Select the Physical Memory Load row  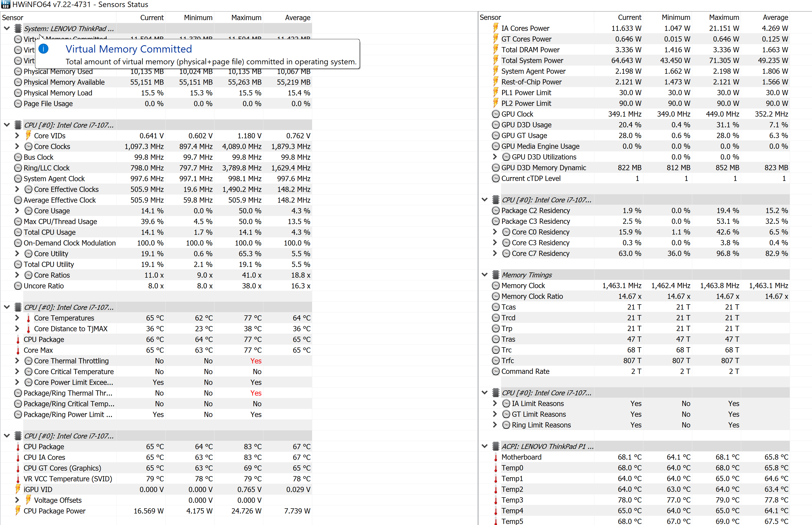58,93
